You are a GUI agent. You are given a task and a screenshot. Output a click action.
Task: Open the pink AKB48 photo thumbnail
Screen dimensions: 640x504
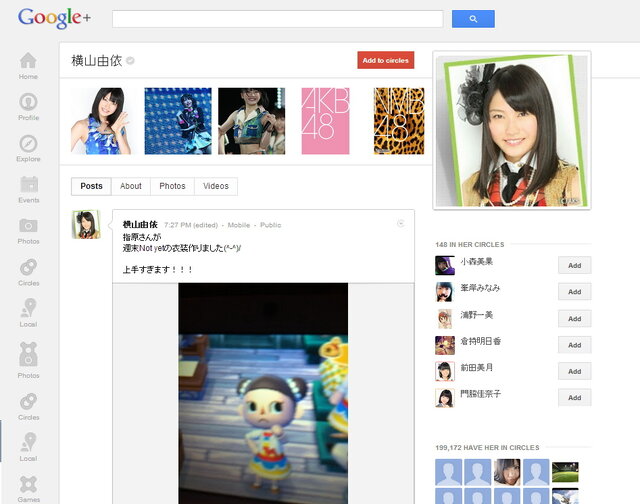(325, 121)
